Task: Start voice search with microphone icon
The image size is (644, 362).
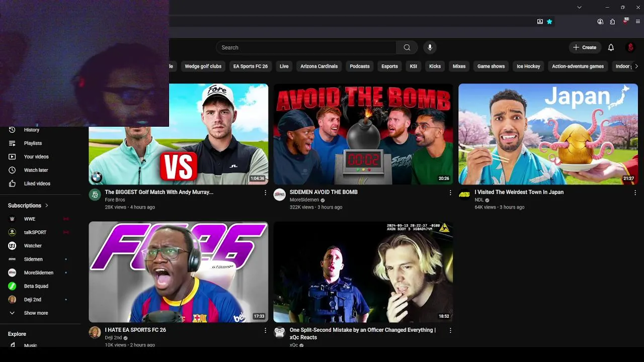Action: (x=430, y=47)
